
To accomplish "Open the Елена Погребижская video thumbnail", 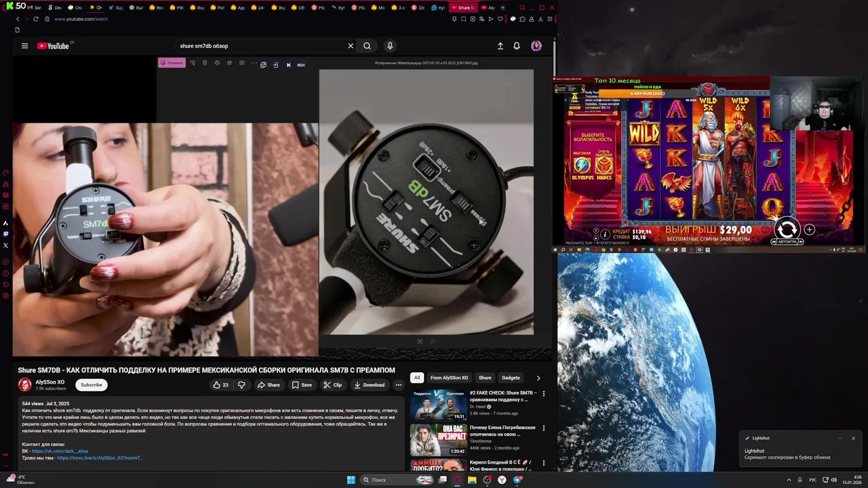I will (439, 440).
